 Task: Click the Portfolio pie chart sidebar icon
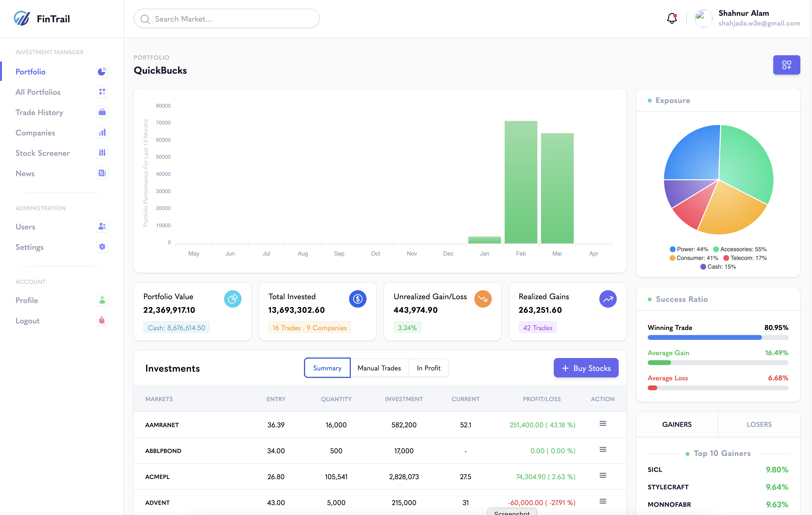pyautogui.click(x=102, y=71)
